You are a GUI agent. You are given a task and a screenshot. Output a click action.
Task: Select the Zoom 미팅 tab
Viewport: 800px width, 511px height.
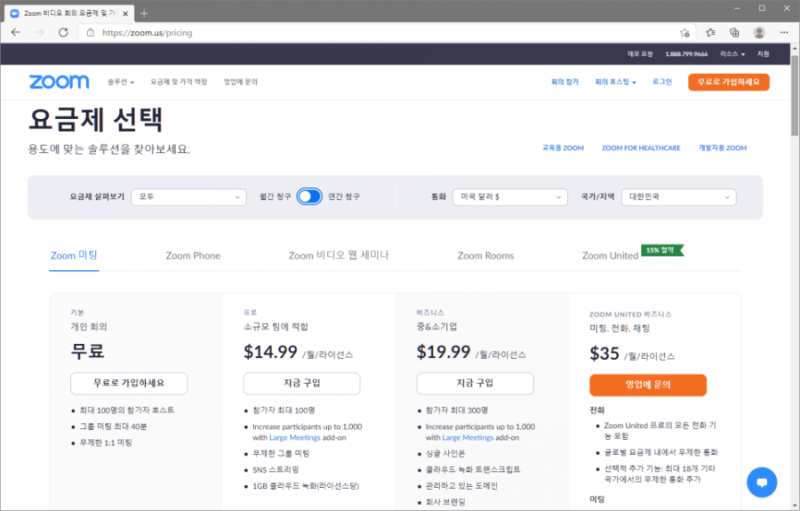(x=74, y=256)
